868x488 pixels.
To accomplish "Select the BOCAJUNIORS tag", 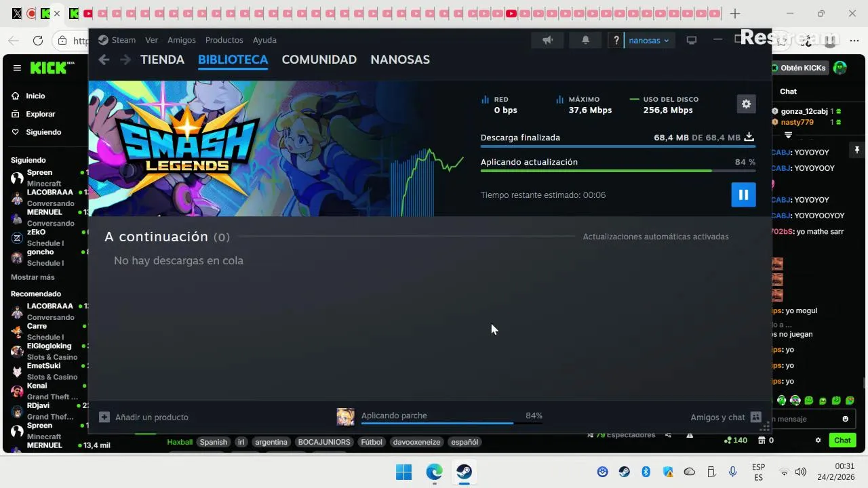I will pyautogui.click(x=324, y=442).
